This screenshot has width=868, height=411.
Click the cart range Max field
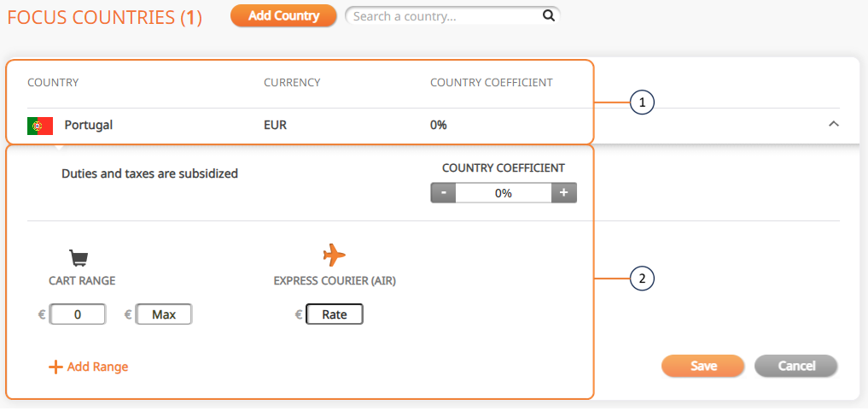pyautogui.click(x=164, y=314)
